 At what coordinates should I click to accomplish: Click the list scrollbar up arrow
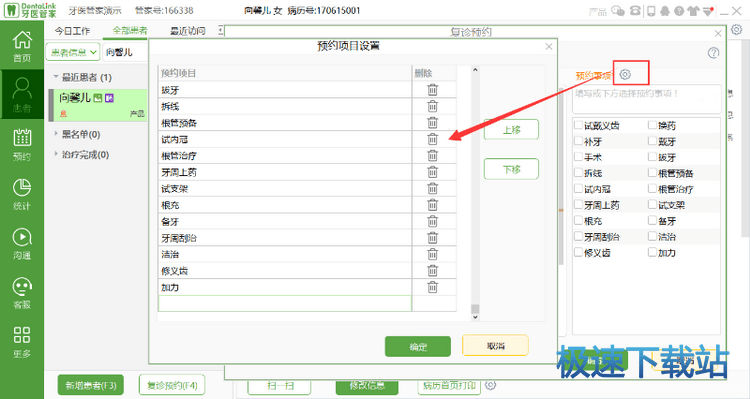click(475, 70)
